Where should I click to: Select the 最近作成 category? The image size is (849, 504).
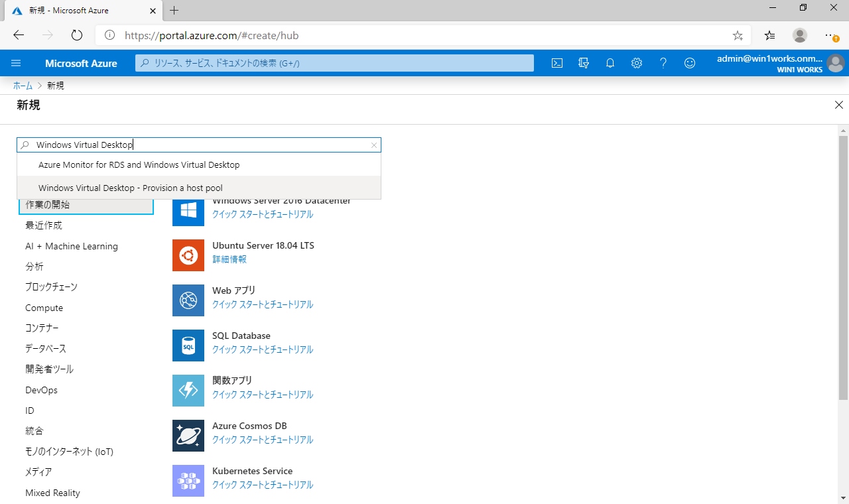click(44, 225)
